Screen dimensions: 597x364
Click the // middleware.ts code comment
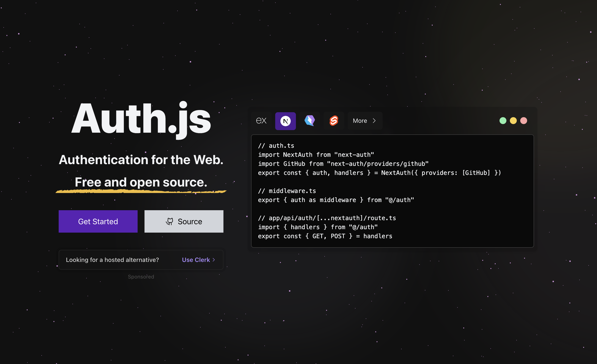(287, 191)
